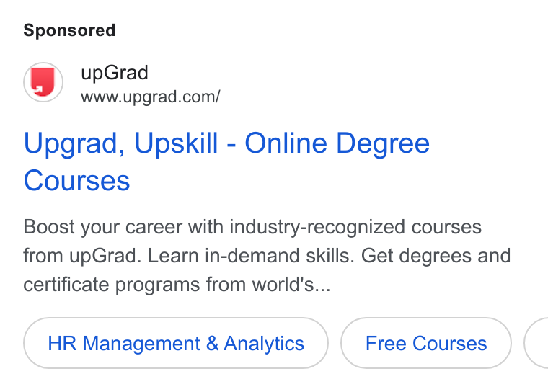This screenshot has height=392, width=548.
Task: Click the 'Boost your career' description line
Action: pos(252,227)
